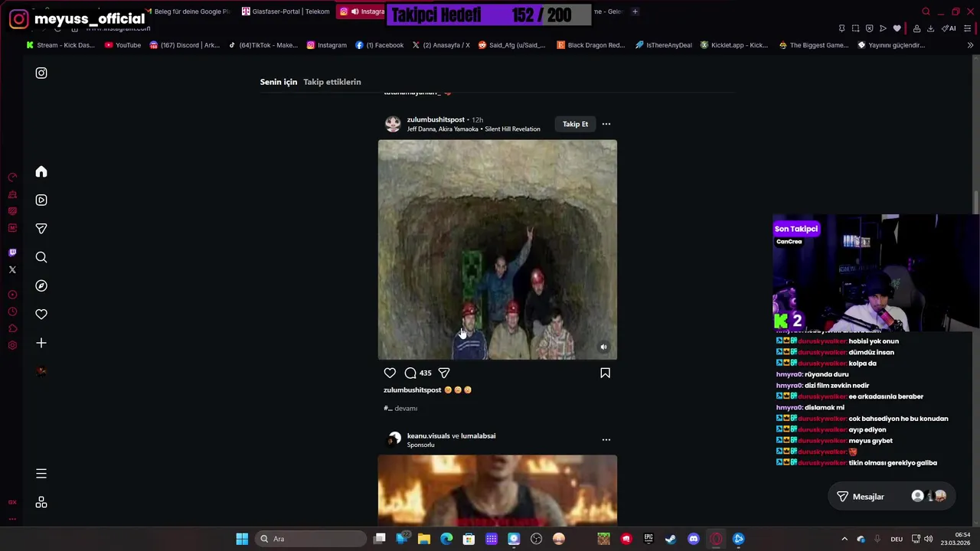Open the YouTube bookmark

pyautogui.click(x=122, y=45)
